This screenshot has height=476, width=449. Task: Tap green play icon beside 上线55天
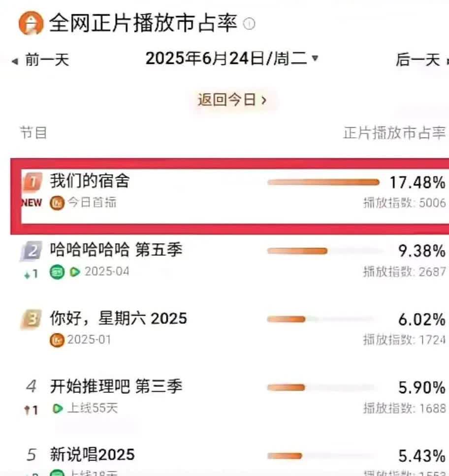coord(58,408)
